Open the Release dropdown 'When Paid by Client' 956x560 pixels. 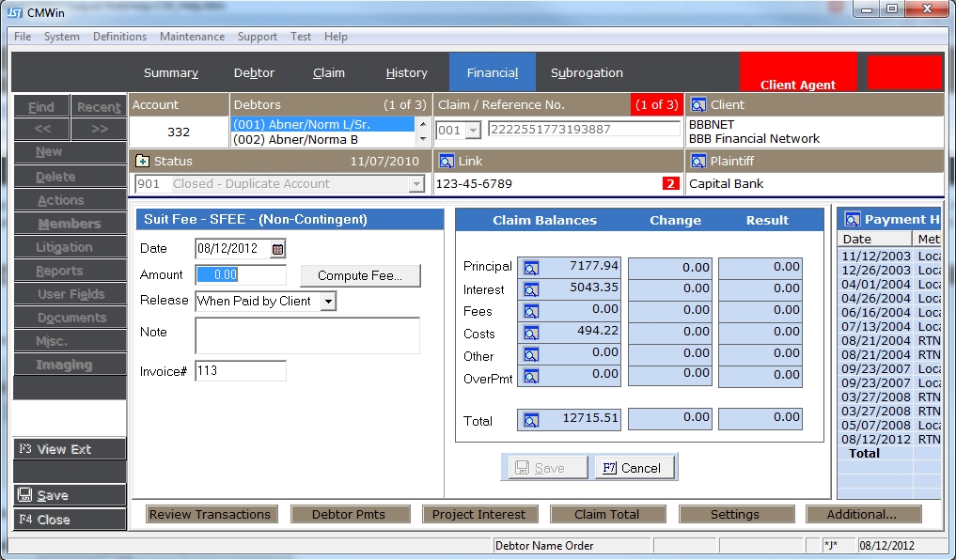[x=328, y=301]
